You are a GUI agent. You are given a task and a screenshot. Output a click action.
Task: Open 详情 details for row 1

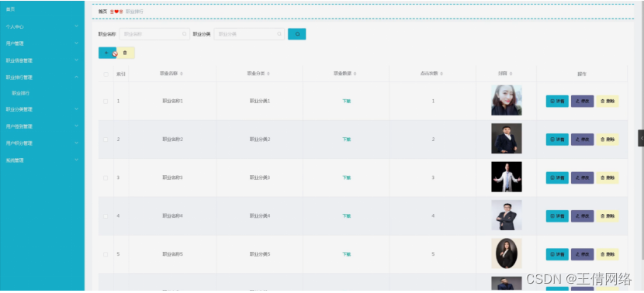[557, 101]
